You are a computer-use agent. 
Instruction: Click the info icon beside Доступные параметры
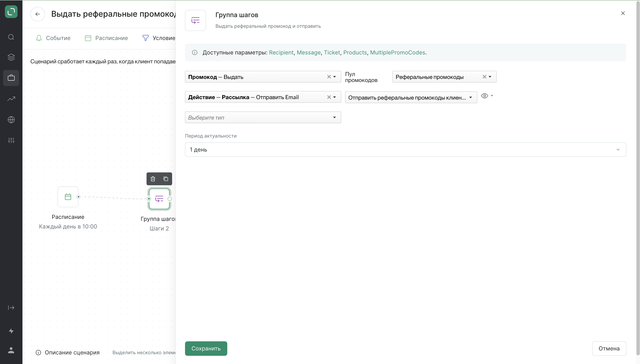195,52
